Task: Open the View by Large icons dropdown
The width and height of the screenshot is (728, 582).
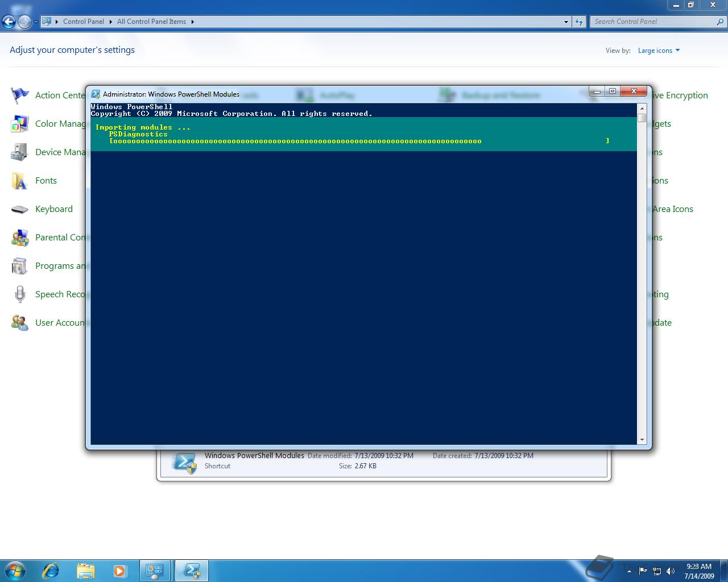Action: coord(659,51)
